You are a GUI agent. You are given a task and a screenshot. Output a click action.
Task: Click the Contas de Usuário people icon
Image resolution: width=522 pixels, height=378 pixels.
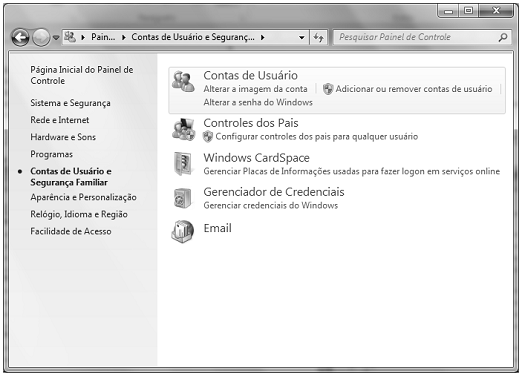tap(183, 82)
